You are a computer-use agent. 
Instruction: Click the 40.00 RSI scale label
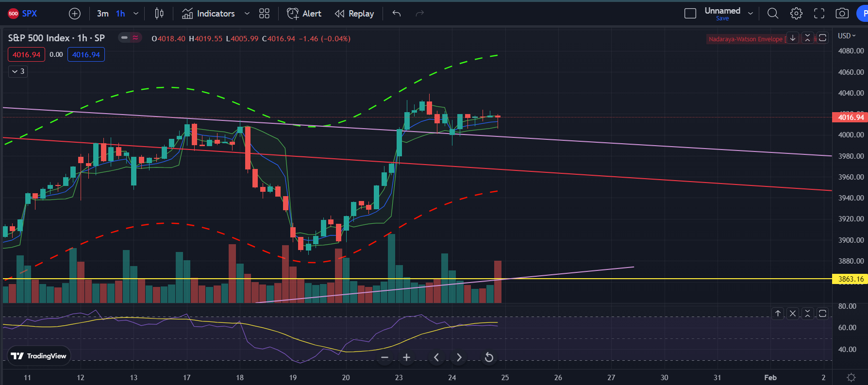(847, 350)
